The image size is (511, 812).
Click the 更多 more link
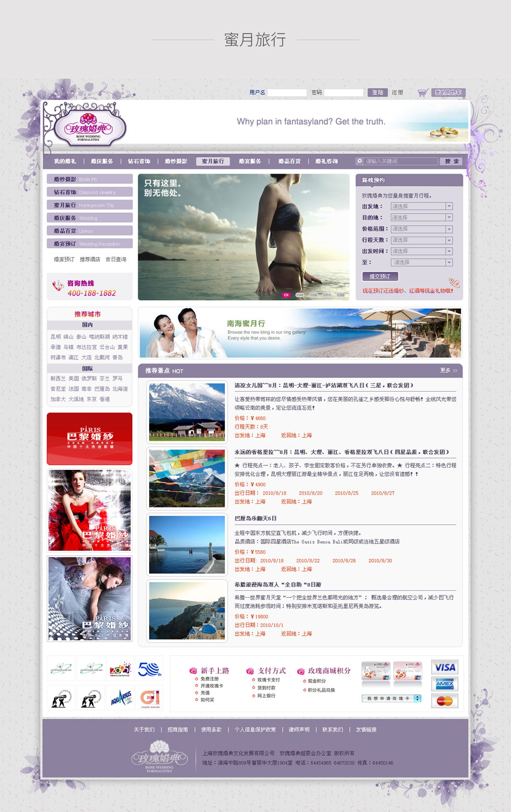(x=448, y=371)
